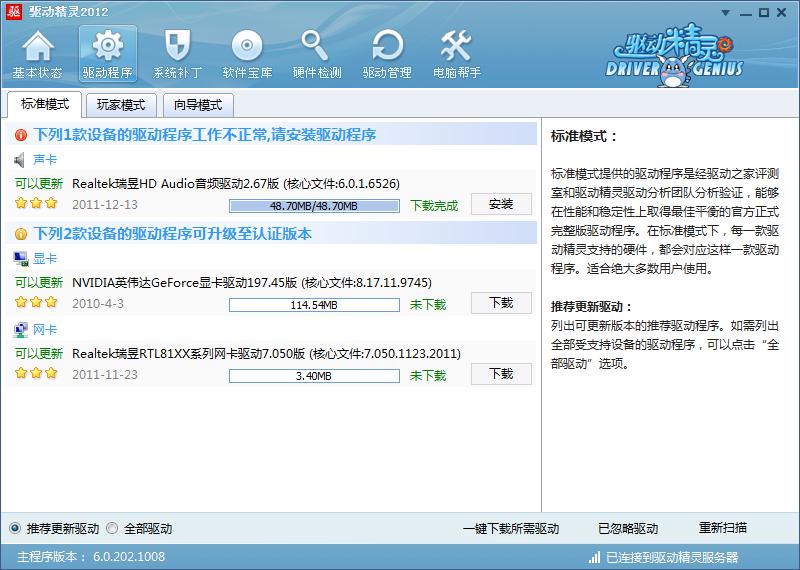Switch to the 玩家模式 tab
Viewport: 800px width, 570px height.
120,105
